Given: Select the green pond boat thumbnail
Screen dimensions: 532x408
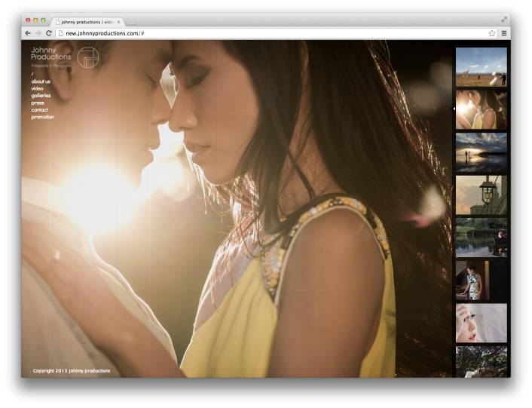Looking at the screenshot, I should click(481, 238).
